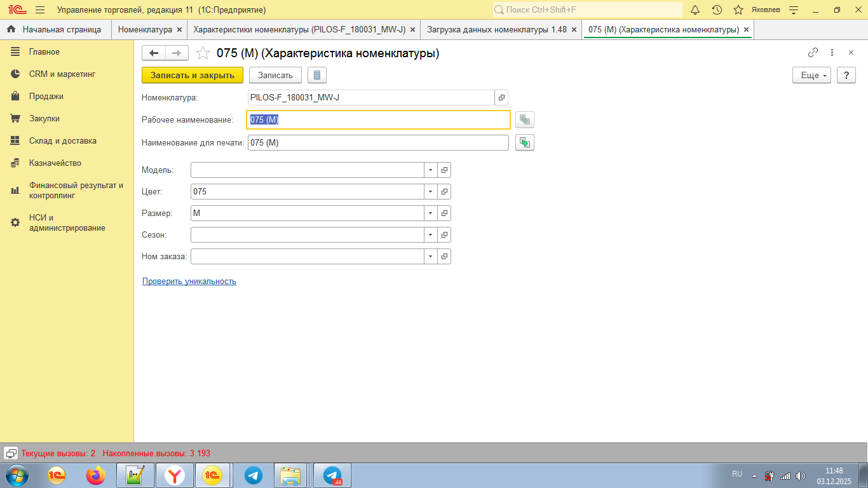
Task: Open НСИ и администрирование section
Action: (x=67, y=222)
